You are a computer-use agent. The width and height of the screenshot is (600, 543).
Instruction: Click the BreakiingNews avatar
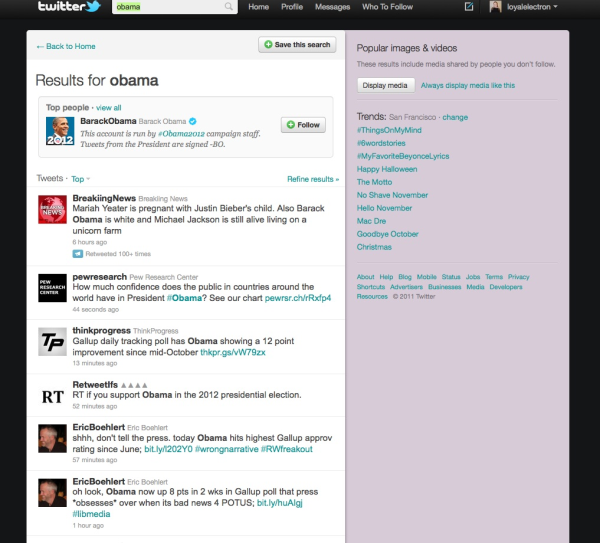click(x=52, y=210)
